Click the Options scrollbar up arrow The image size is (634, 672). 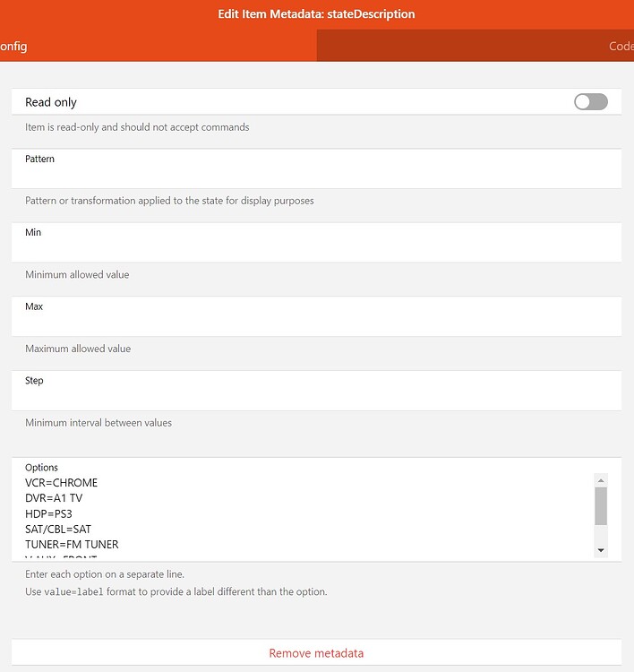click(601, 480)
